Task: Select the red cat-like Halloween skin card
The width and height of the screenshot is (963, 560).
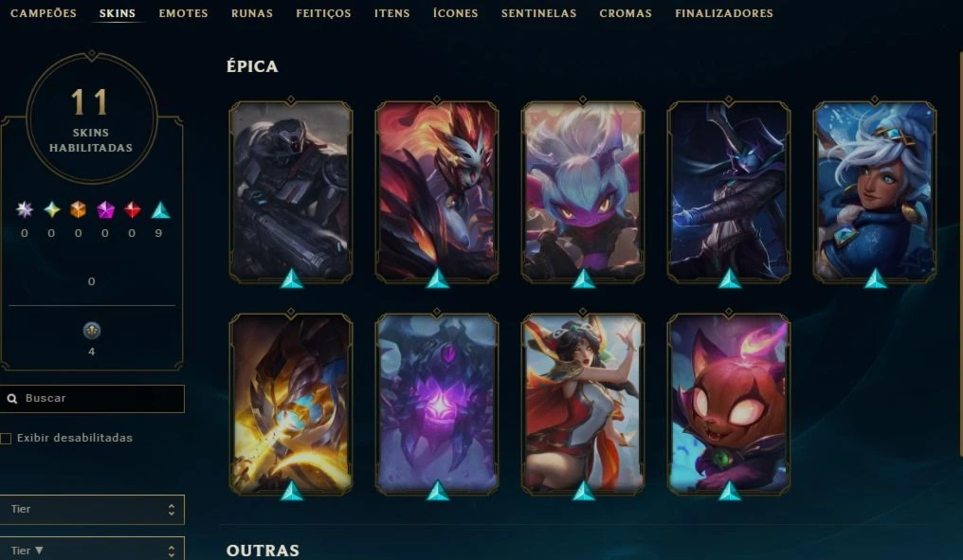Action: pyautogui.click(x=728, y=404)
